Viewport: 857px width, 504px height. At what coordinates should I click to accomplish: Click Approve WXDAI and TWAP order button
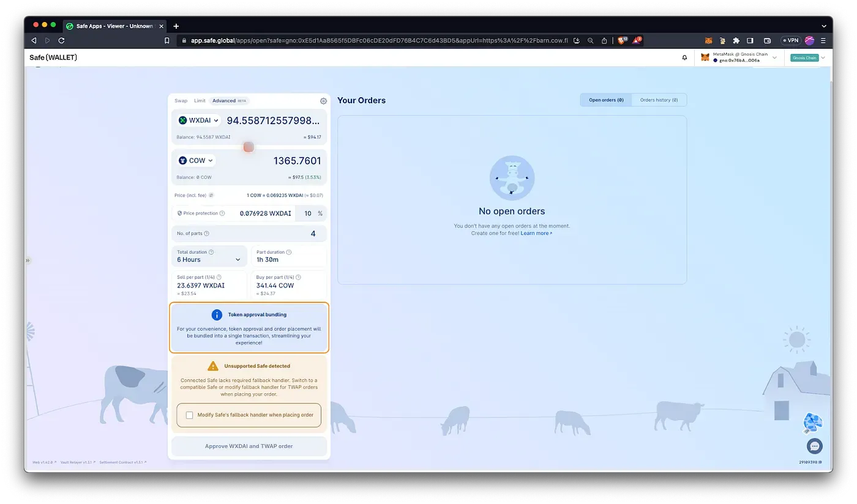click(x=249, y=446)
